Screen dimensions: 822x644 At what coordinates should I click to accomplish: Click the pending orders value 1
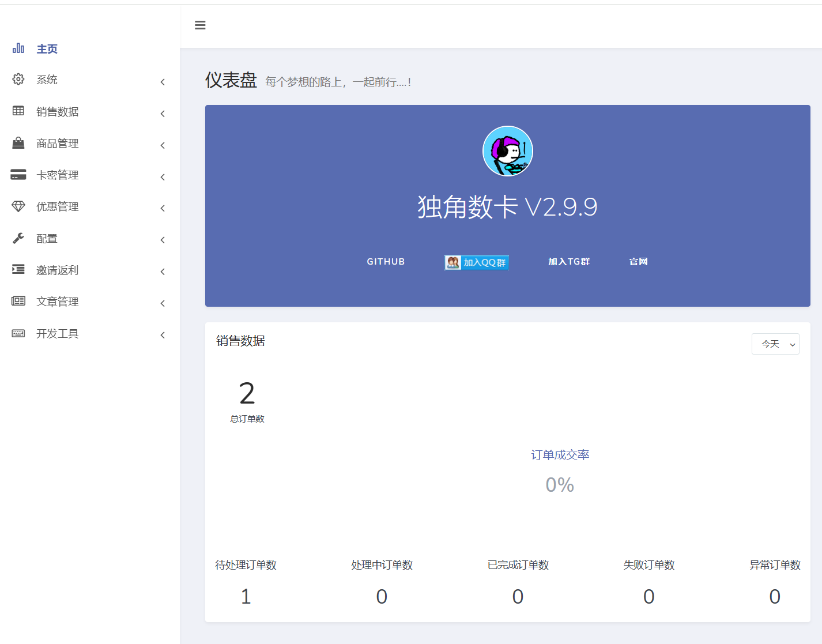tap(246, 597)
